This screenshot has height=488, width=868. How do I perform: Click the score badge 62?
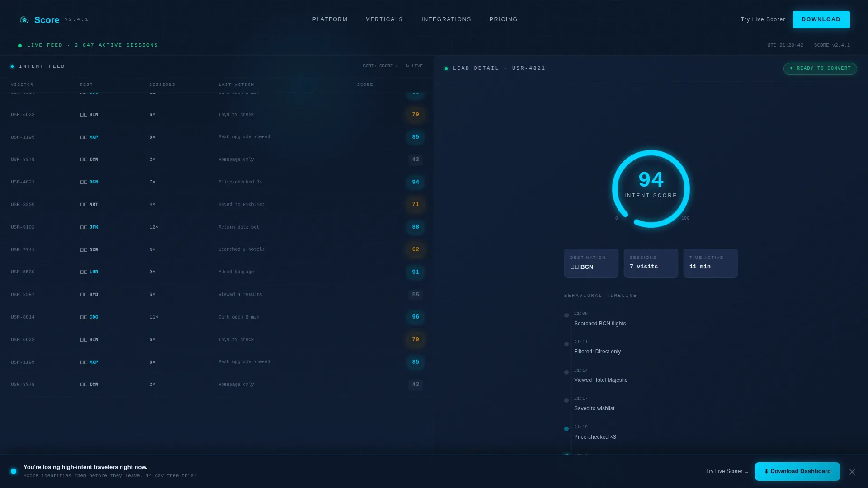click(415, 249)
